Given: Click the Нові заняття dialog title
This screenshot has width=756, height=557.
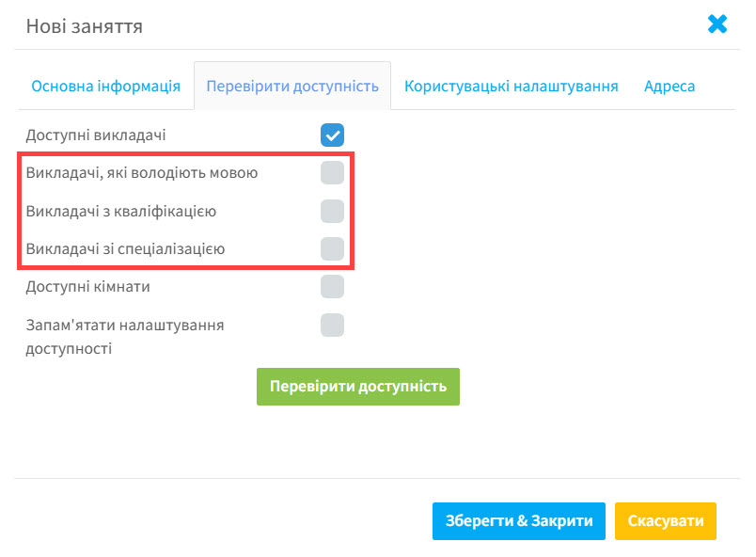Looking at the screenshot, I should click(x=85, y=25).
